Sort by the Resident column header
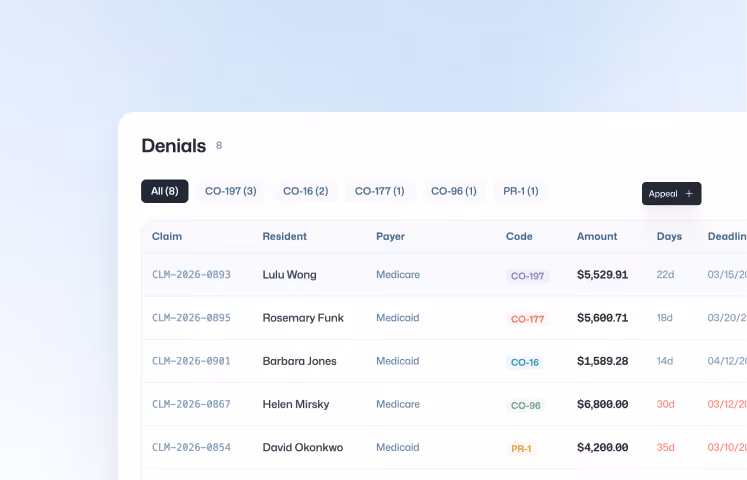Image resolution: width=747 pixels, height=480 pixels. [x=284, y=236]
